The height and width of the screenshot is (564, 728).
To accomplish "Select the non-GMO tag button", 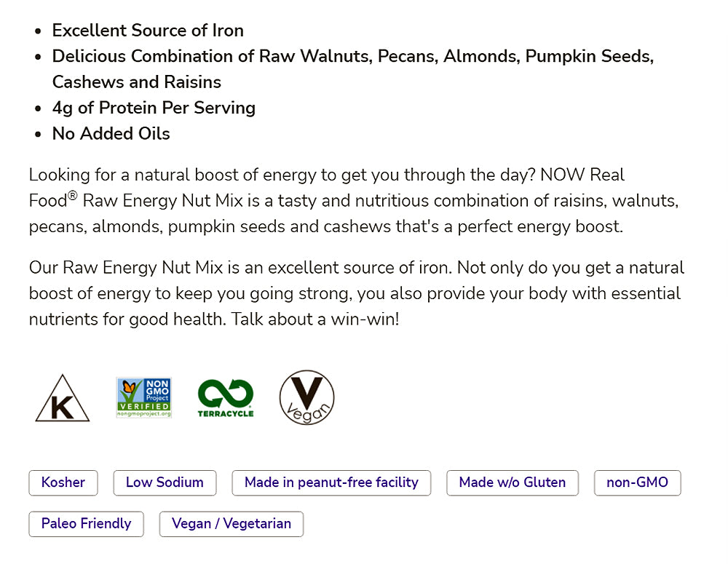I will click(637, 482).
